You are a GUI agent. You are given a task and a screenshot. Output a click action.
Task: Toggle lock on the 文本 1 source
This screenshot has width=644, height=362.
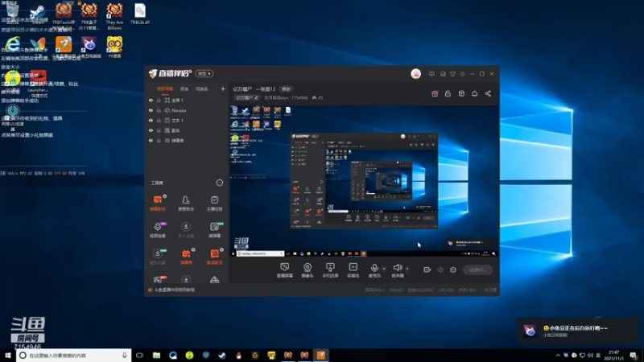(x=159, y=120)
